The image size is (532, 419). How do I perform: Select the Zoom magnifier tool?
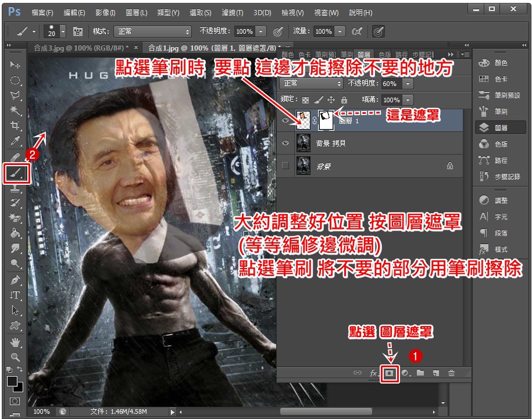tap(15, 357)
